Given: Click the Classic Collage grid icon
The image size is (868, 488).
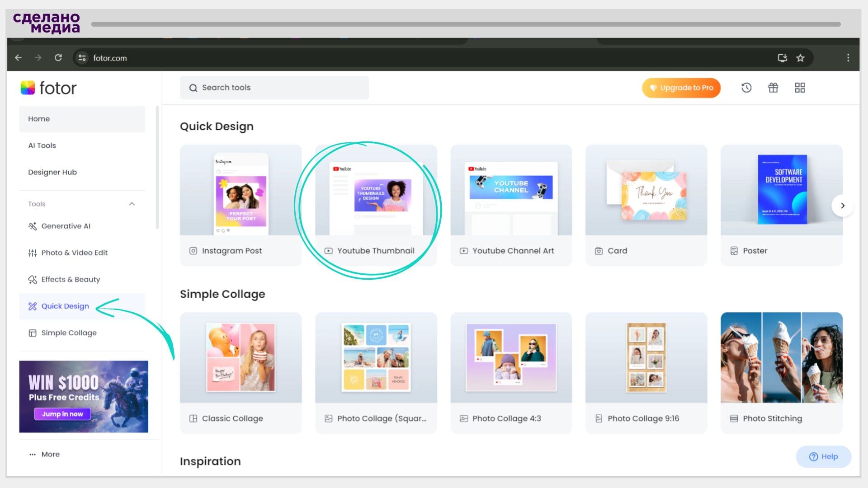Looking at the screenshot, I should tap(193, 418).
